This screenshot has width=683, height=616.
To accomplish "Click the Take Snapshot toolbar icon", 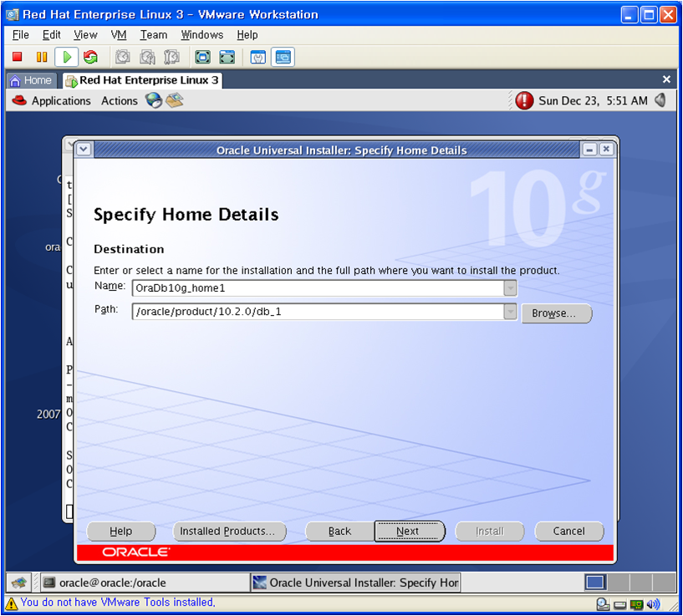I will click(122, 57).
